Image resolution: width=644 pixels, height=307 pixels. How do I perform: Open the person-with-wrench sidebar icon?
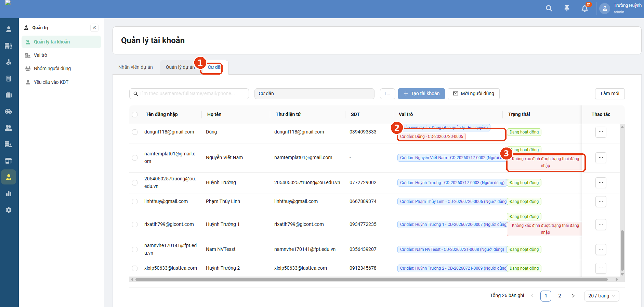coord(9,62)
